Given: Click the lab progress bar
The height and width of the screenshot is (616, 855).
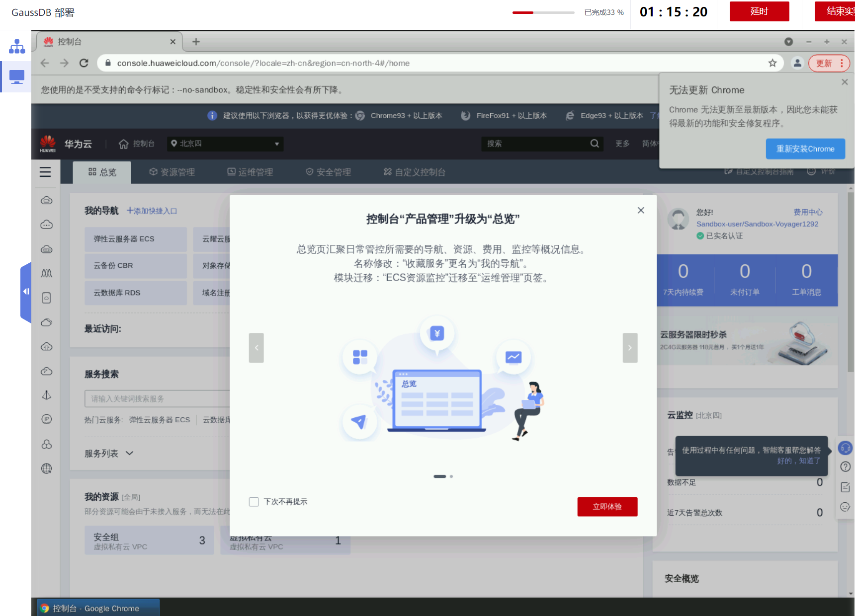Looking at the screenshot, I should point(543,12).
